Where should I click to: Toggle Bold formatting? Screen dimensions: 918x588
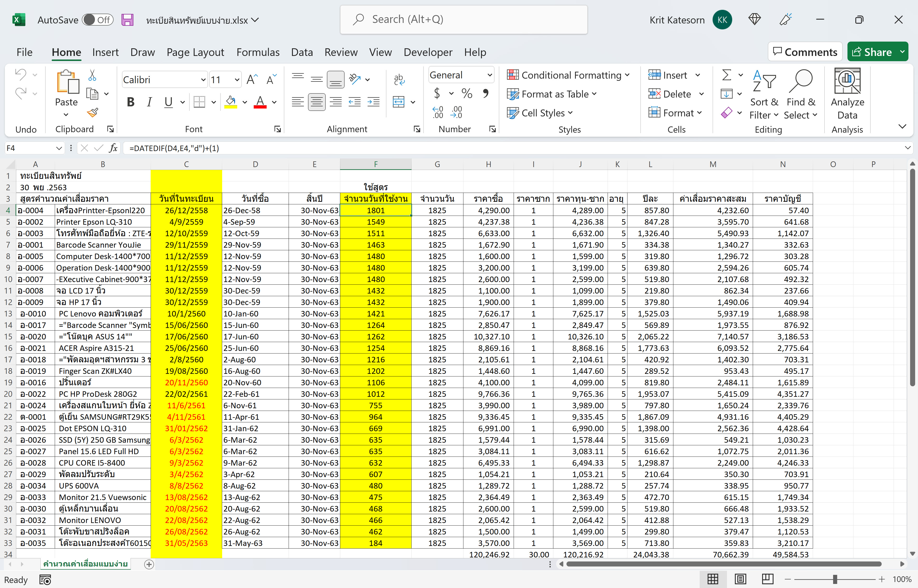(x=131, y=102)
